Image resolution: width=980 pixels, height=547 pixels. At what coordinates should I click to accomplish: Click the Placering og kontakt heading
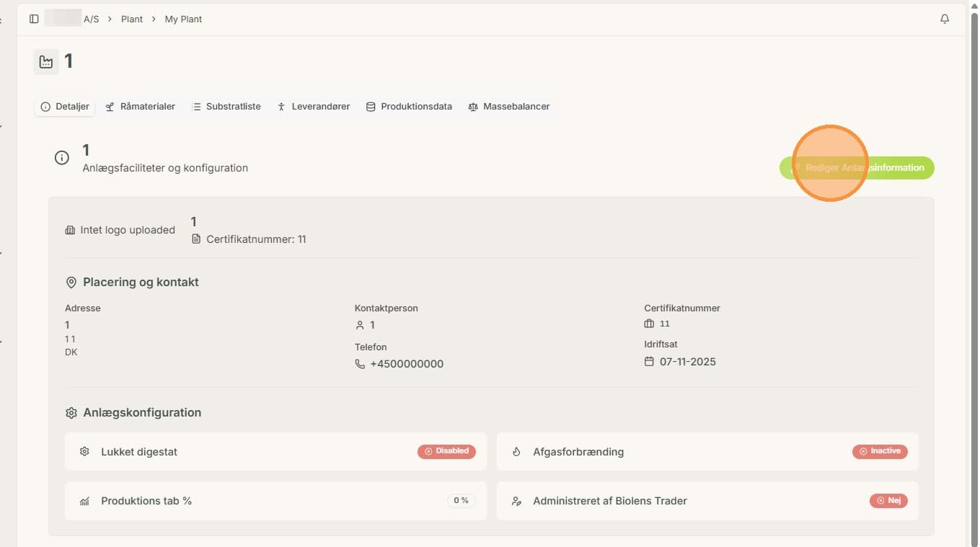coord(141,283)
